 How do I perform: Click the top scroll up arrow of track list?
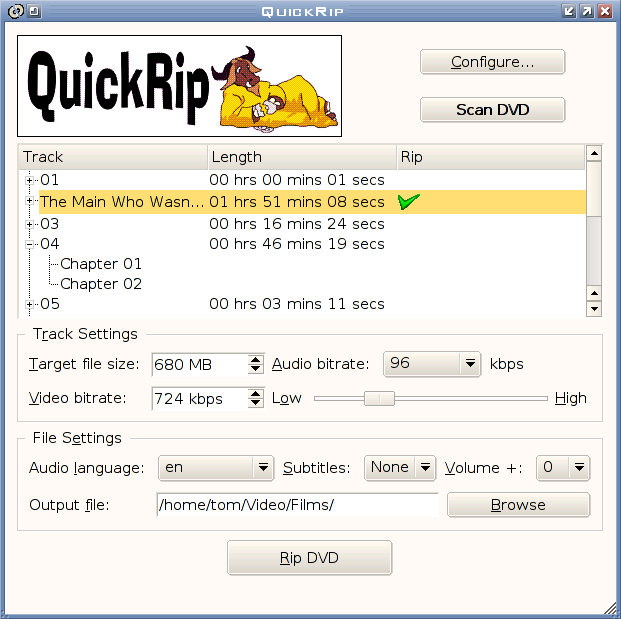(594, 153)
